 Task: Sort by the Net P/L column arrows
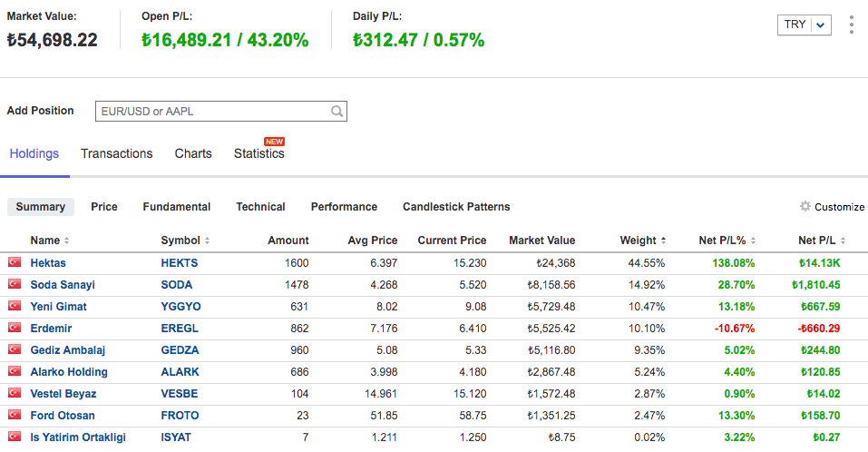coord(844,241)
